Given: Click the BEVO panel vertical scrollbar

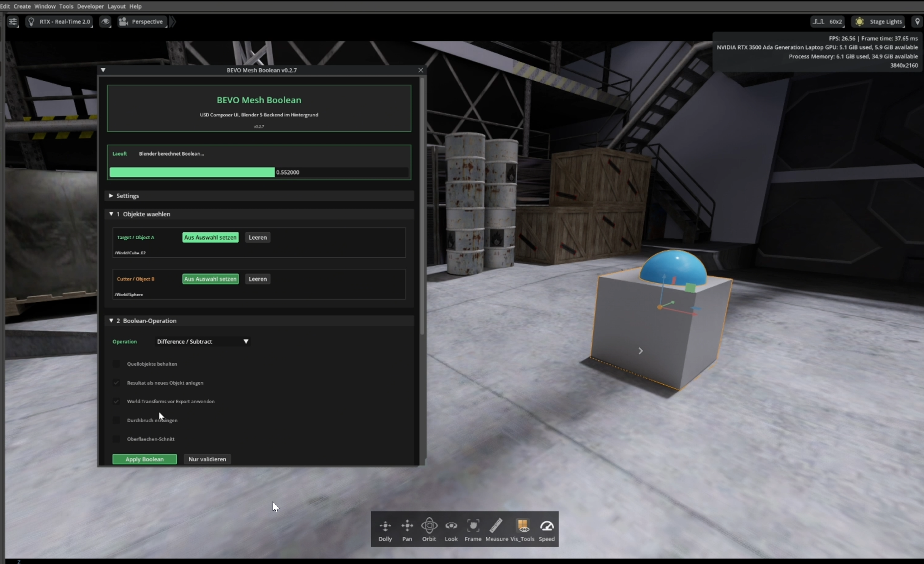Looking at the screenshot, I should (x=422, y=206).
